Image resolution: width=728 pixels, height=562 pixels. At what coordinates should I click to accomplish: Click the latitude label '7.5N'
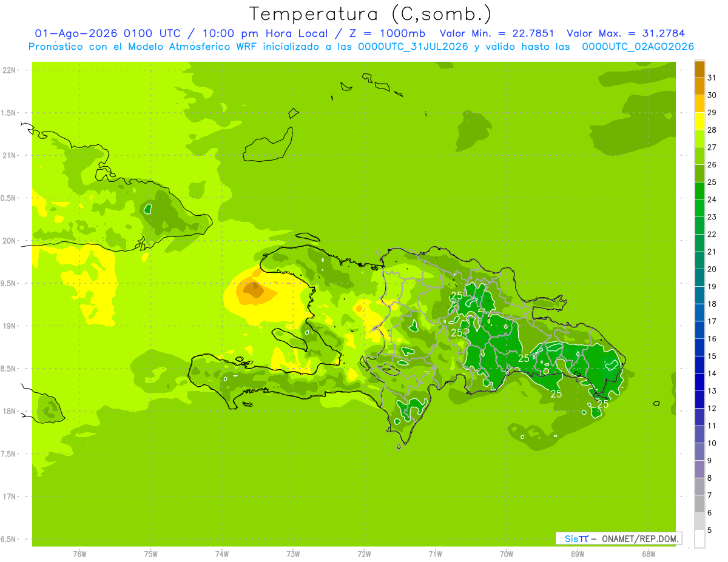coord(9,454)
